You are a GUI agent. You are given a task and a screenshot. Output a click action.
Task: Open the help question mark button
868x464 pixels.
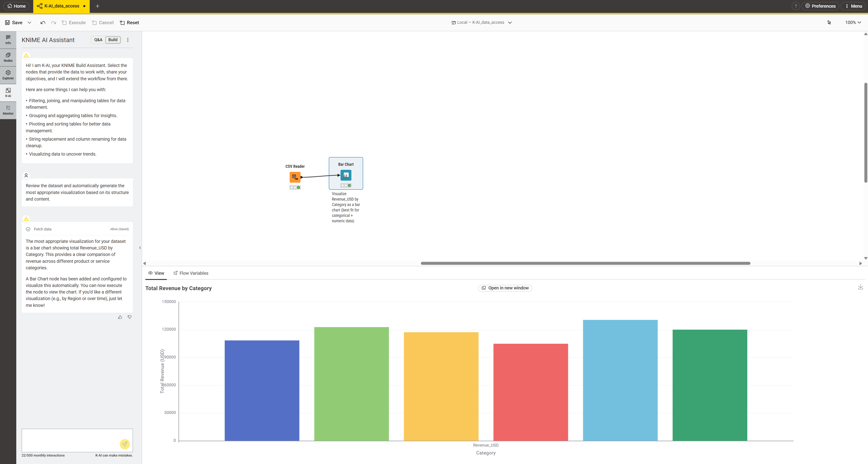796,6
